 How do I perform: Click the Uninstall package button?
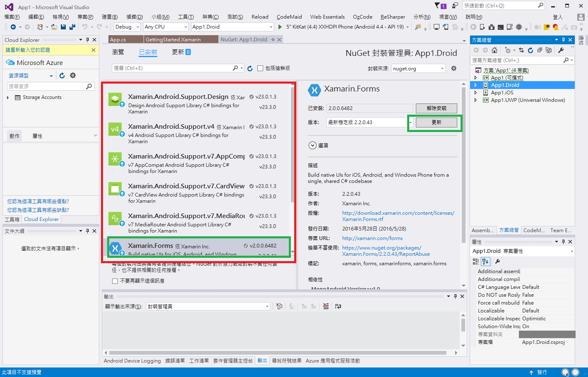click(x=437, y=108)
